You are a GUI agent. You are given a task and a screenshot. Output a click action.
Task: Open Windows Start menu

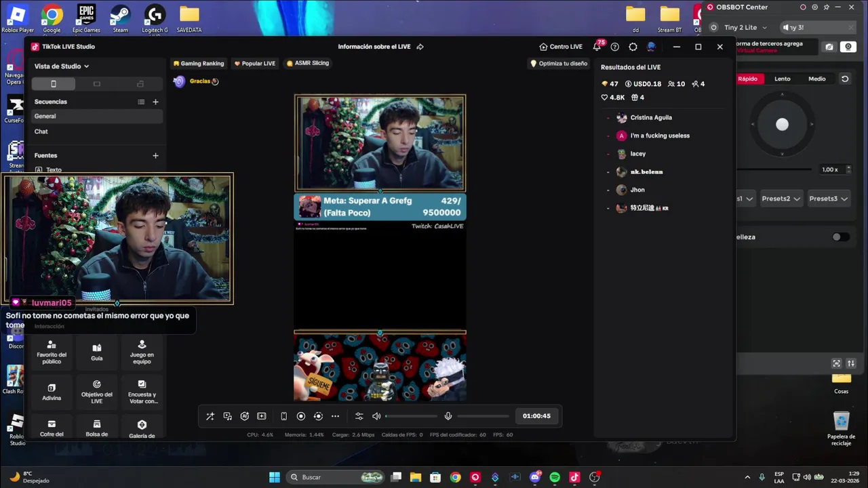pyautogui.click(x=275, y=477)
